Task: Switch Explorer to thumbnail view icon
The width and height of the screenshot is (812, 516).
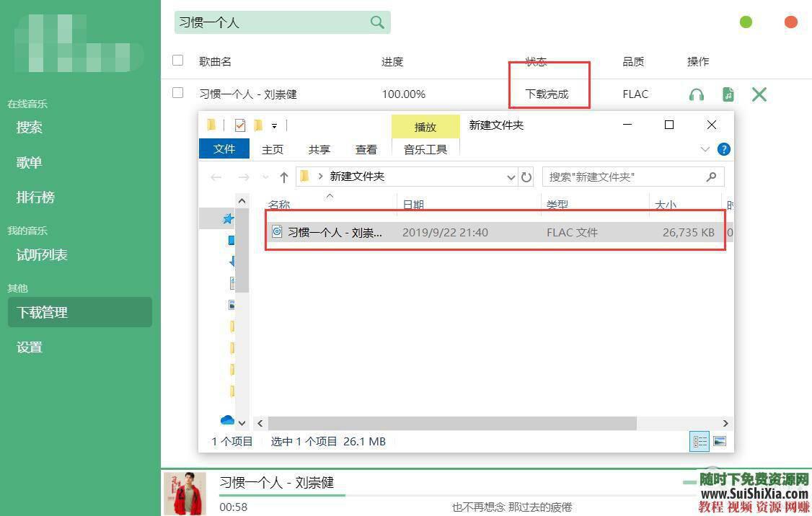Action: click(719, 441)
